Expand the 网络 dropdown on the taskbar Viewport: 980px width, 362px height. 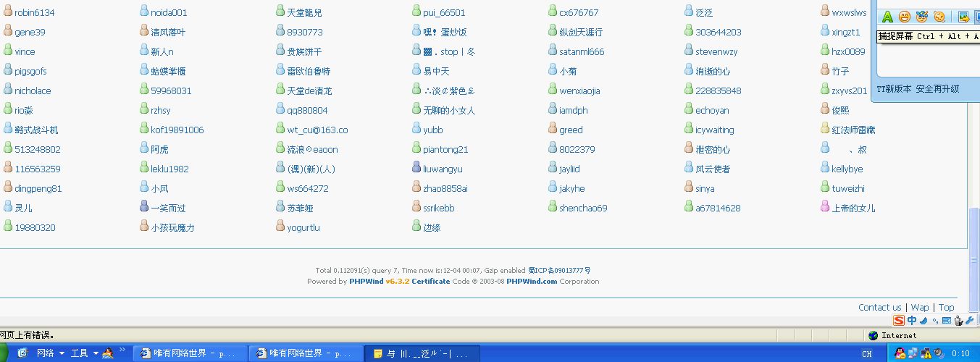point(62,353)
